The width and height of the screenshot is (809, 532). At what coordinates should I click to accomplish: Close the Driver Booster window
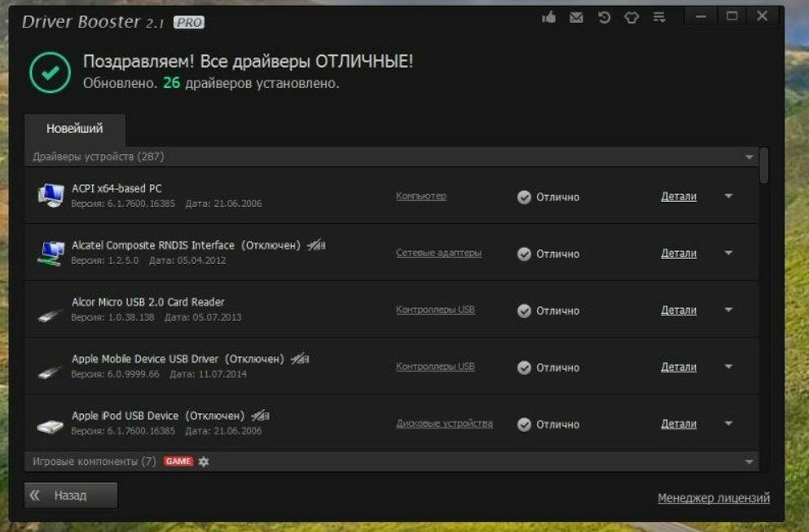coord(762,16)
